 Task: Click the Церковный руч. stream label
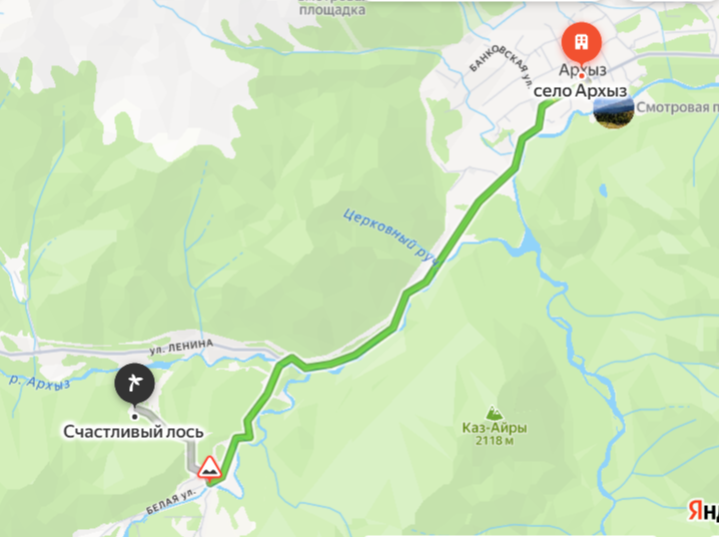click(x=391, y=237)
